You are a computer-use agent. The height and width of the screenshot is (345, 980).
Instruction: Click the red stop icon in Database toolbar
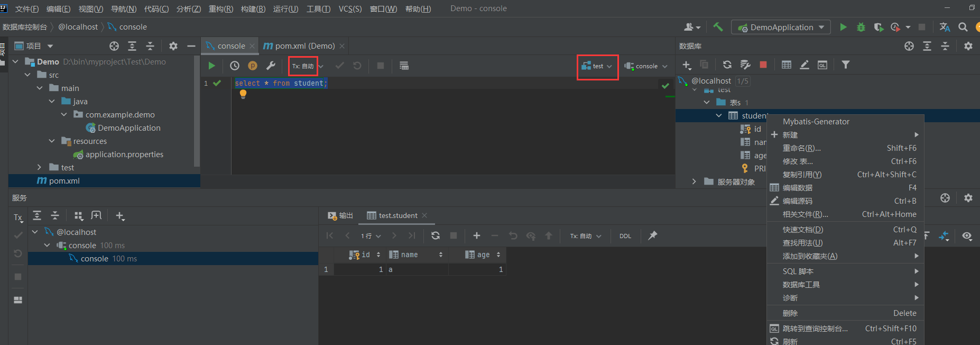click(763, 65)
